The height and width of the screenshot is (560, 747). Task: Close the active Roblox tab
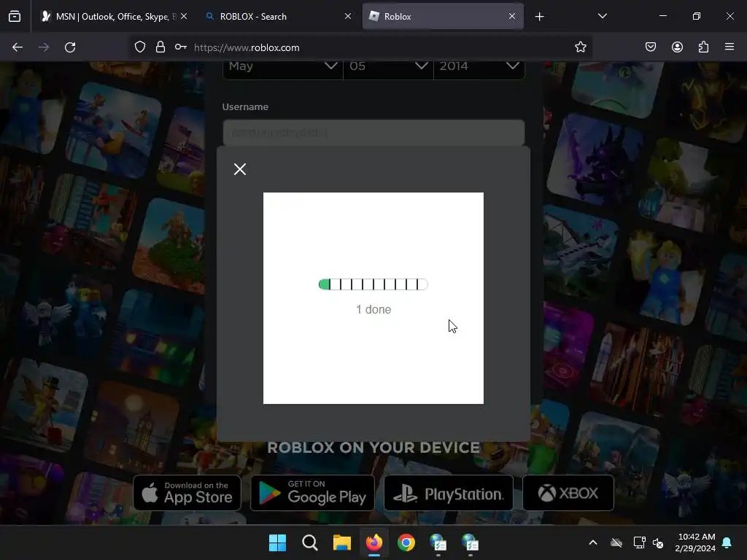pyautogui.click(x=512, y=16)
